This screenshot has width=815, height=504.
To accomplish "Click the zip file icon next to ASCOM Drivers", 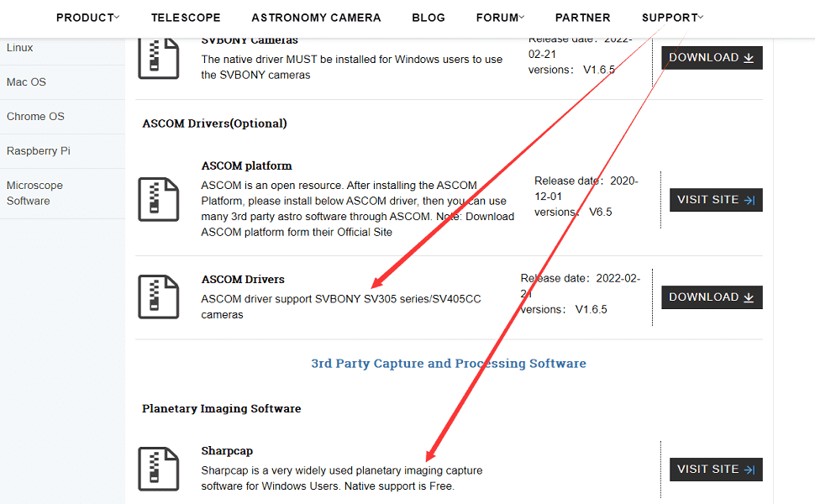I will pos(159,297).
